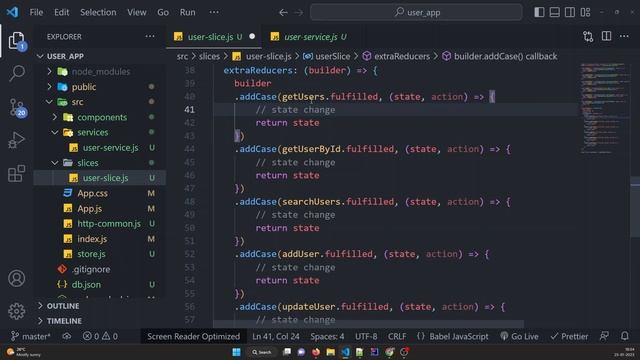Open store.js file
The width and height of the screenshot is (640, 360).
point(100,254)
